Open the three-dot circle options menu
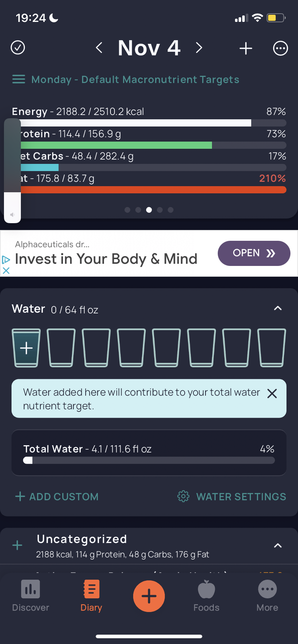The height and width of the screenshot is (644, 298). click(280, 48)
